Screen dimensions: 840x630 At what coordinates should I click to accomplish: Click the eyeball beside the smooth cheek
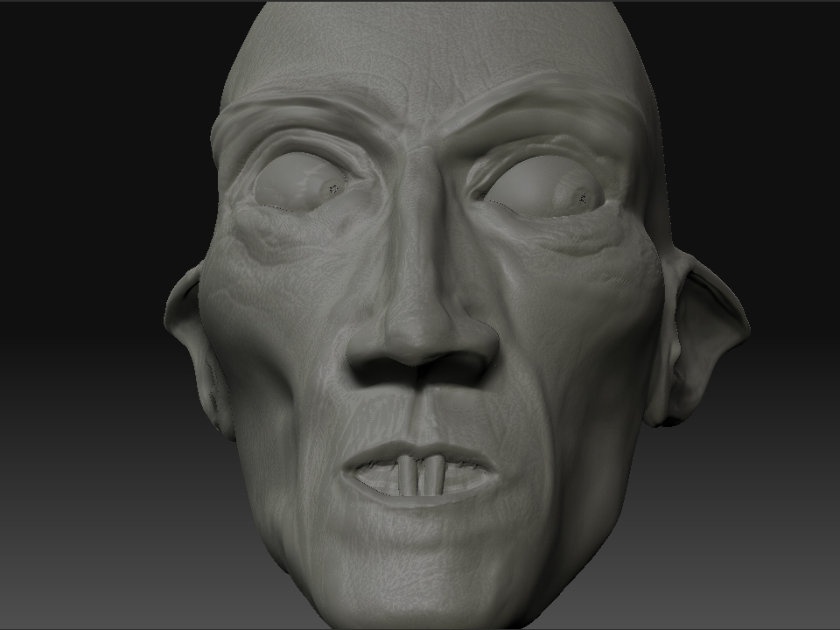(542, 186)
